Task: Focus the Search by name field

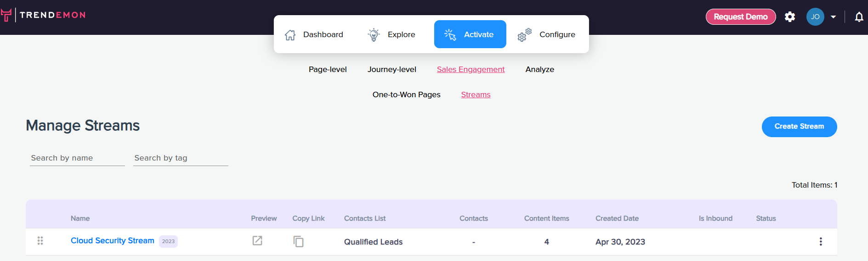Action: pos(77,158)
